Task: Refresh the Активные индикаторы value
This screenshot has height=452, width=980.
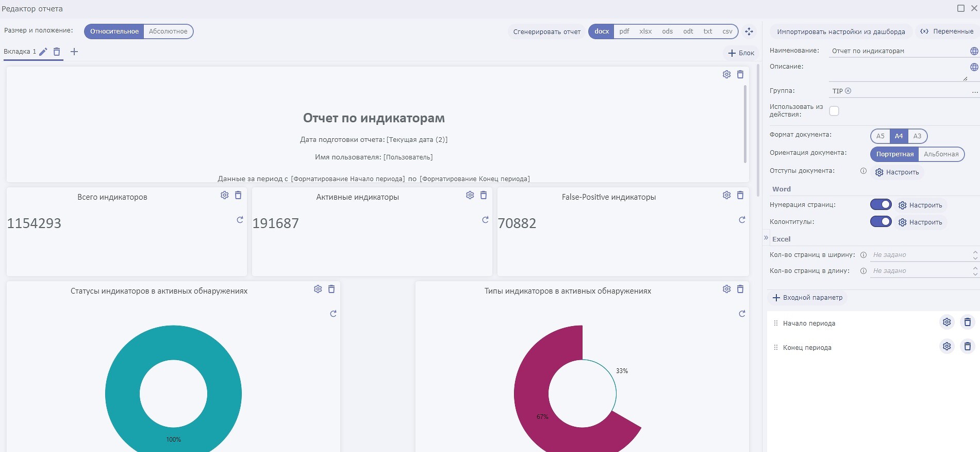Action: pos(485,220)
